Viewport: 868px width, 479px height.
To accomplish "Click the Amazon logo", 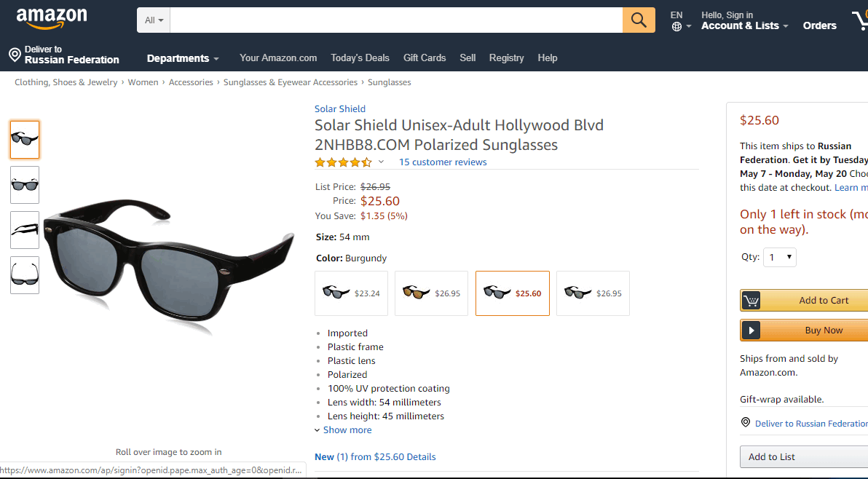I will pyautogui.click(x=51, y=19).
